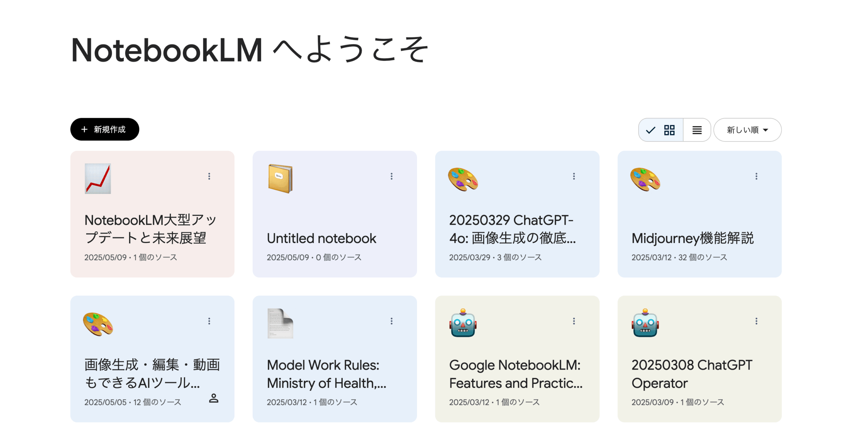This screenshot has width=868, height=430.
Task: Click the red chart emoji thumbnail
Action: pos(98,179)
